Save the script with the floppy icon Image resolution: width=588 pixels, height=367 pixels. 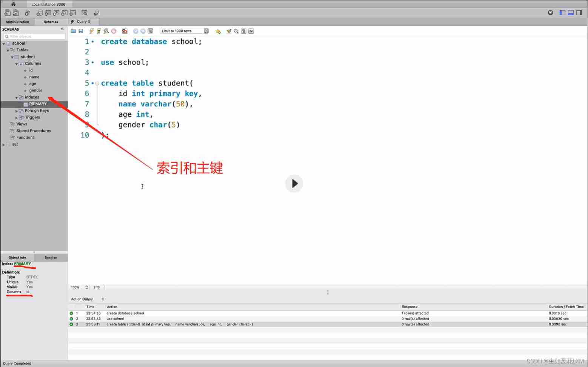tap(81, 31)
